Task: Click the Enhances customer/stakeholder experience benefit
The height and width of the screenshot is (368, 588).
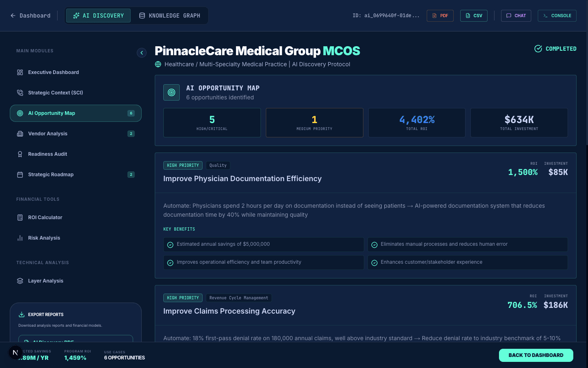Action: 468,263
